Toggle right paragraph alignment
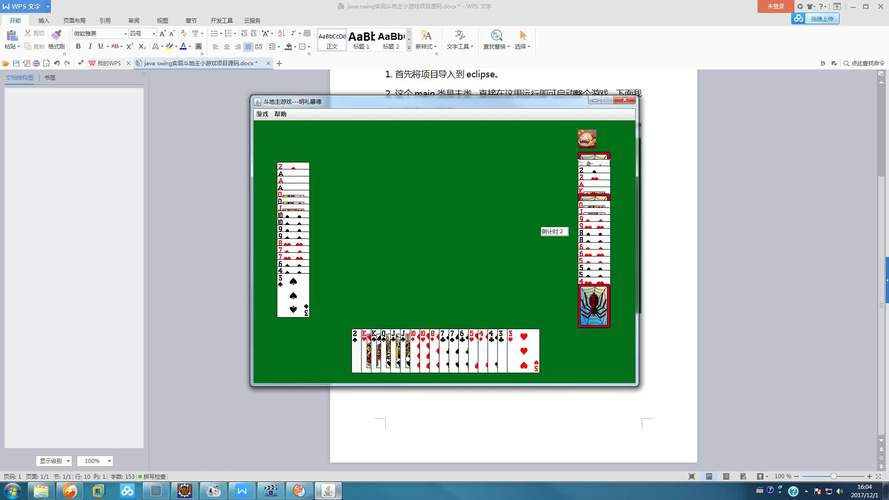 pos(238,46)
